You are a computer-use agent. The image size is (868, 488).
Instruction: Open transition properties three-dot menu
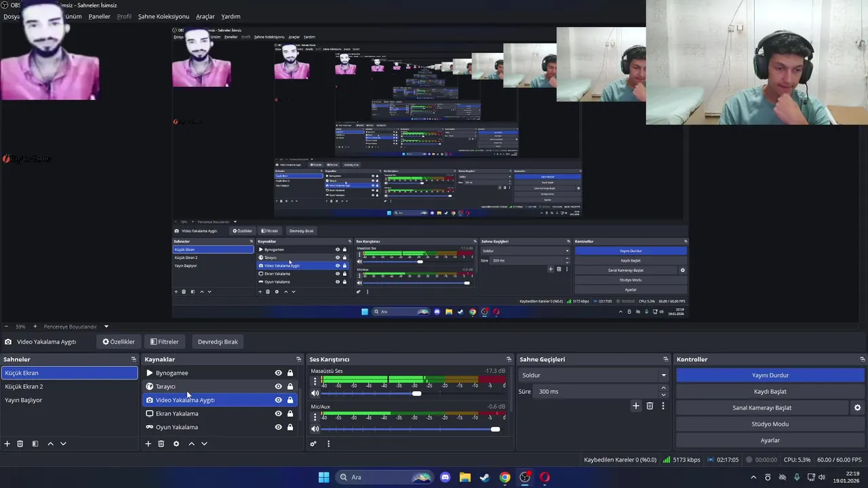(663, 406)
